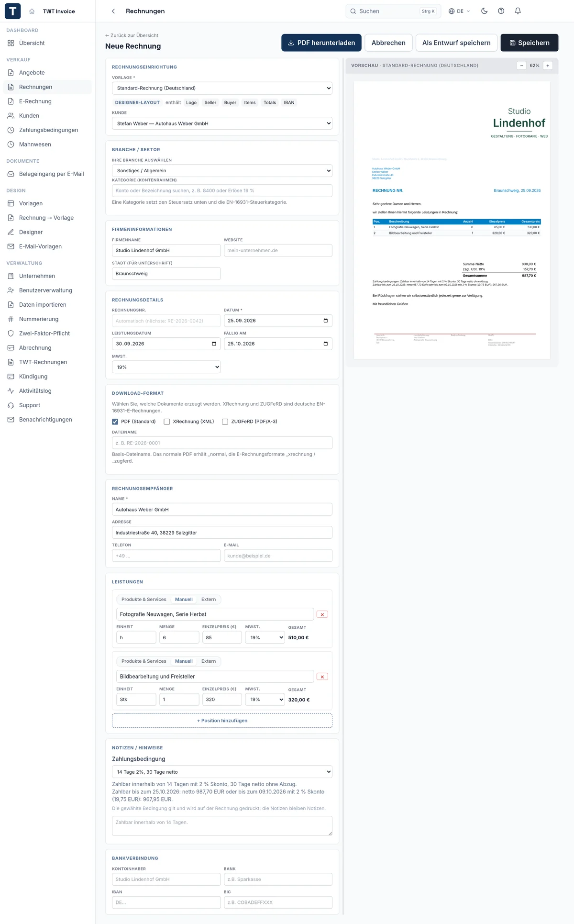The width and height of the screenshot is (574, 924).
Task: Click Abbrechen button
Action: [x=388, y=43]
